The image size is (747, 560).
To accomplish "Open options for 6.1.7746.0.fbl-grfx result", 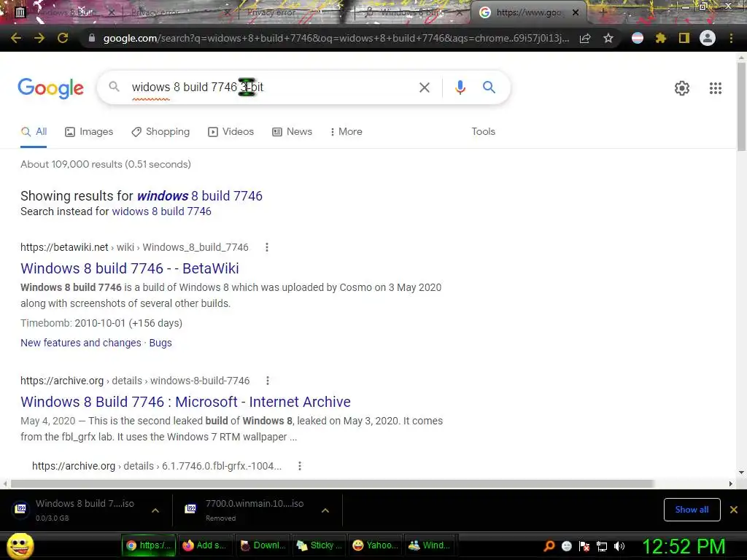I will tap(300, 466).
